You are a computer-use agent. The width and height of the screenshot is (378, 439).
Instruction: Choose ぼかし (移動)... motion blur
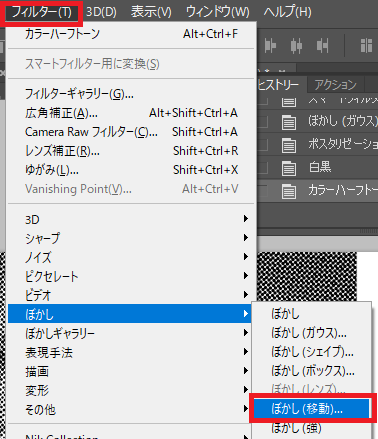coord(311,409)
